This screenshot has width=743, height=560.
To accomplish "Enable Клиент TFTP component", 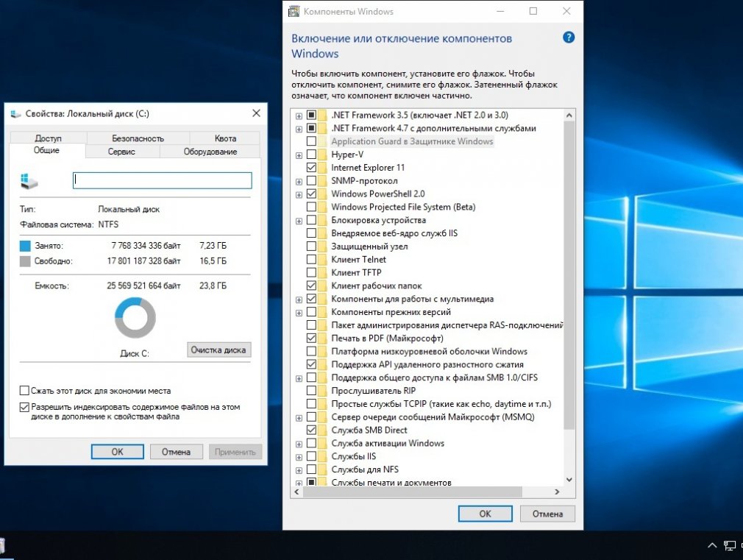I will pyautogui.click(x=311, y=273).
